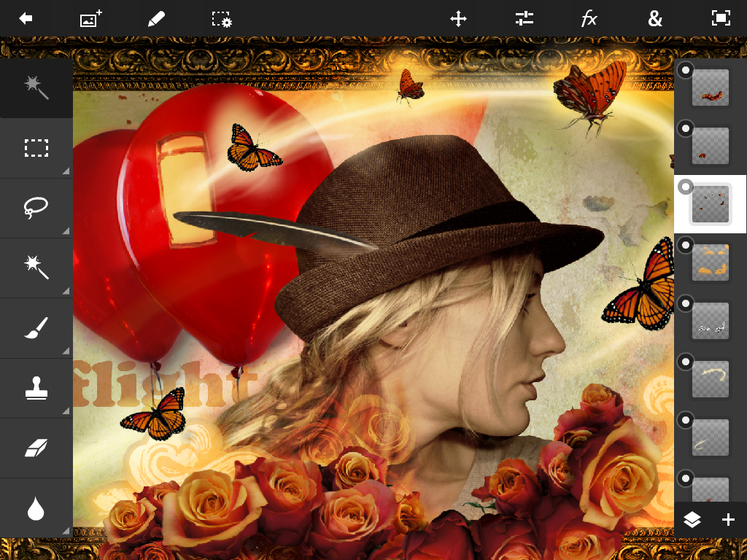Open the Adjustments sliders icon

pos(524,19)
